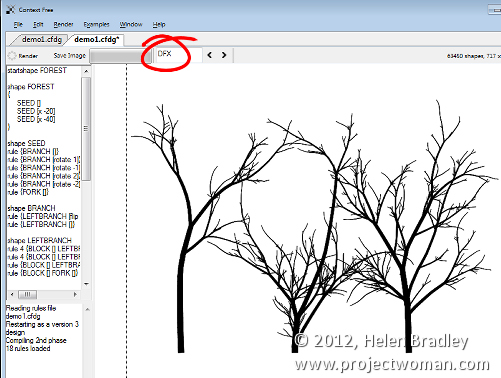Click the variation code field showing DFX
The width and height of the screenshot is (501, 378).
179,55
